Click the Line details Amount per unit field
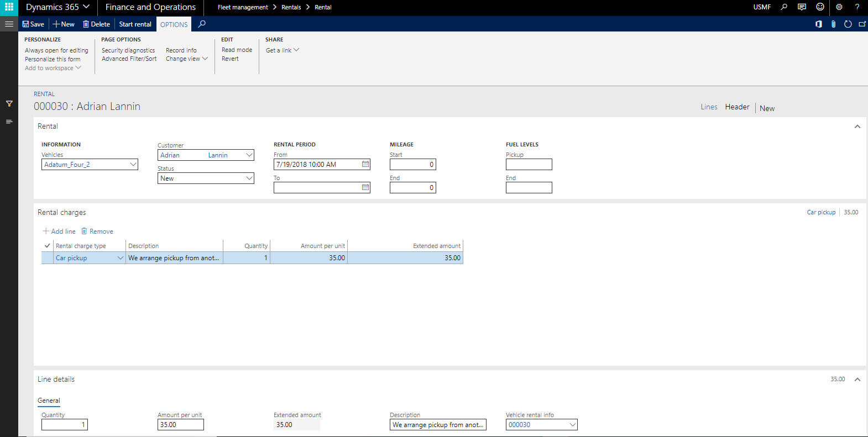868x437 pixels. pyautogui.click(x=181, y=425)
